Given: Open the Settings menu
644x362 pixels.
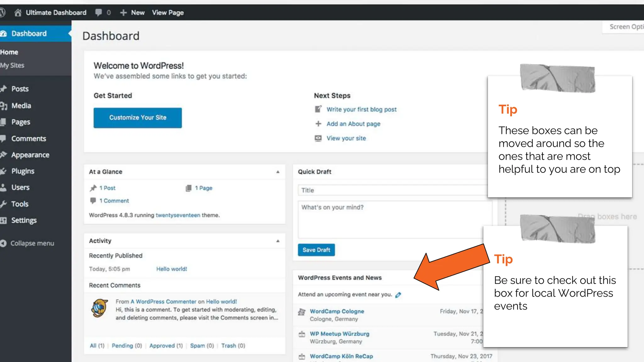Looking at the screenshot, I should (x=24, y=220).
